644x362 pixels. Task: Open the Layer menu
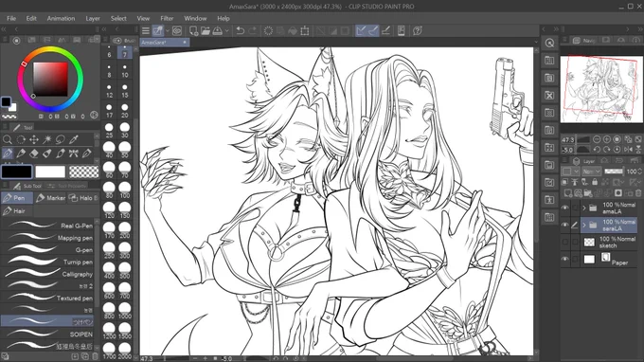point(93,19)
